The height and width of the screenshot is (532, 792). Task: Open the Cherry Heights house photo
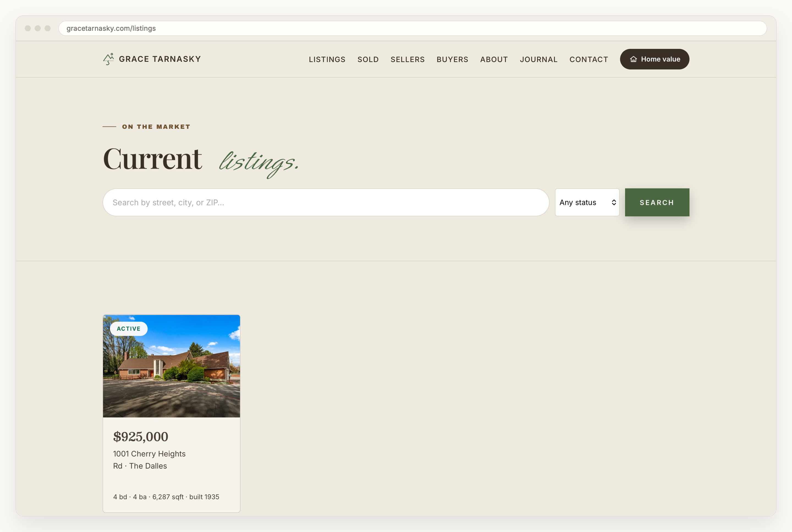click(171, 366)
